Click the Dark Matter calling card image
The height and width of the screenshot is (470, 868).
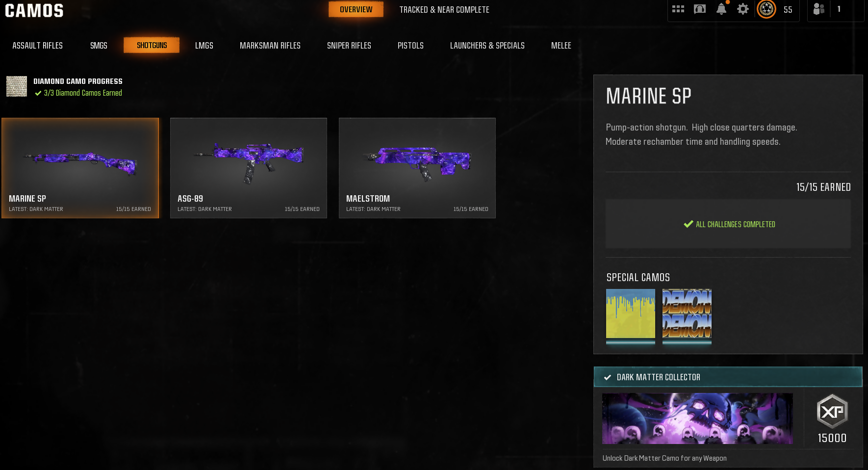tap(697, 418)
